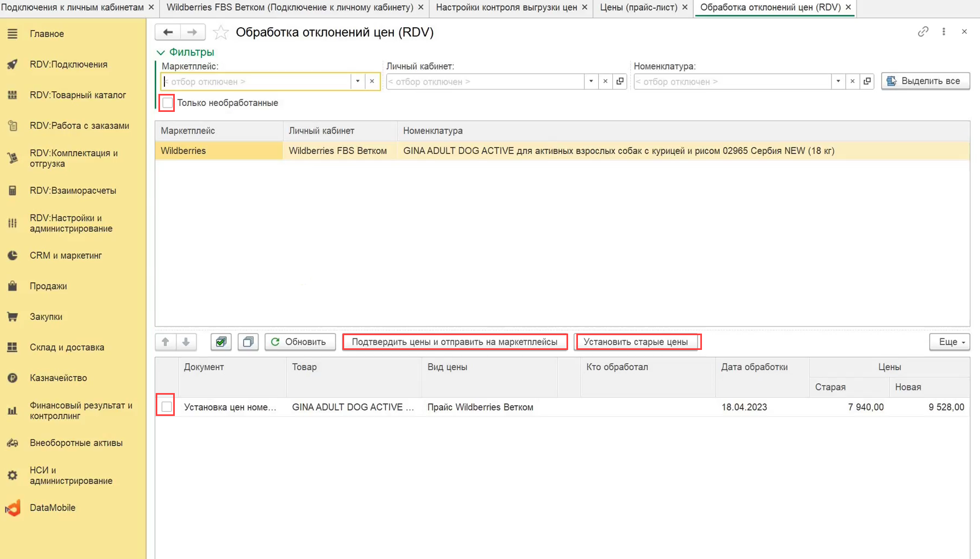Enable the Только необработанные checkbox
The width and height of the screenshot is (980, 559).
pos(167,103)
